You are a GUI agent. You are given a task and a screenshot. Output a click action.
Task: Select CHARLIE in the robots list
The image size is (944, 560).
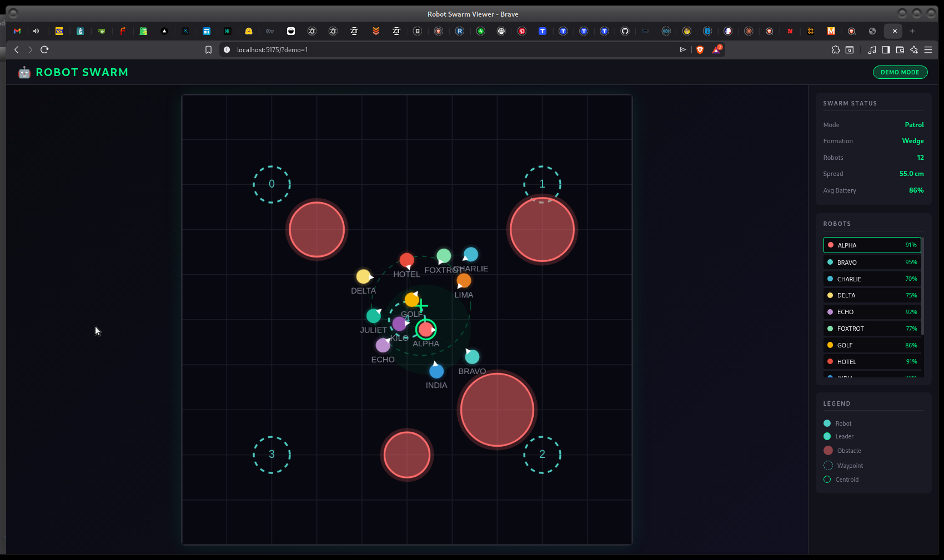(x=871, y=279)
